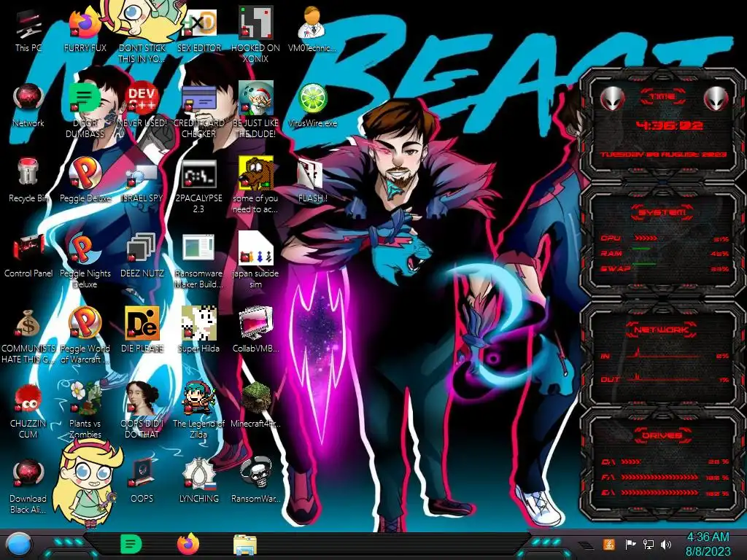Viewport: 747px width, 560px height.
Task: Click the orange Java tray icon
Action: click(x=609, y=544)
